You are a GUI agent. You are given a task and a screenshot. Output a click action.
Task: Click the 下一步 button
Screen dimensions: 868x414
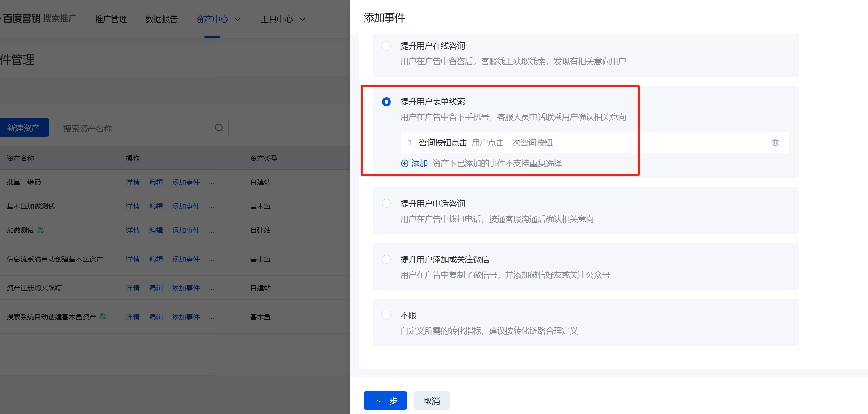(385, 401)
